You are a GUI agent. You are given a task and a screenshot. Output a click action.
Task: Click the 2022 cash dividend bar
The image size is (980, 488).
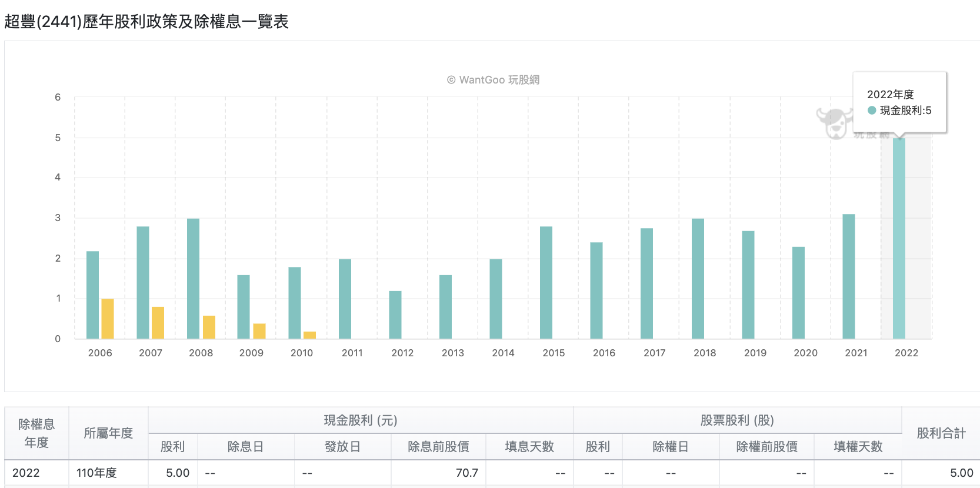coord(899,238)
